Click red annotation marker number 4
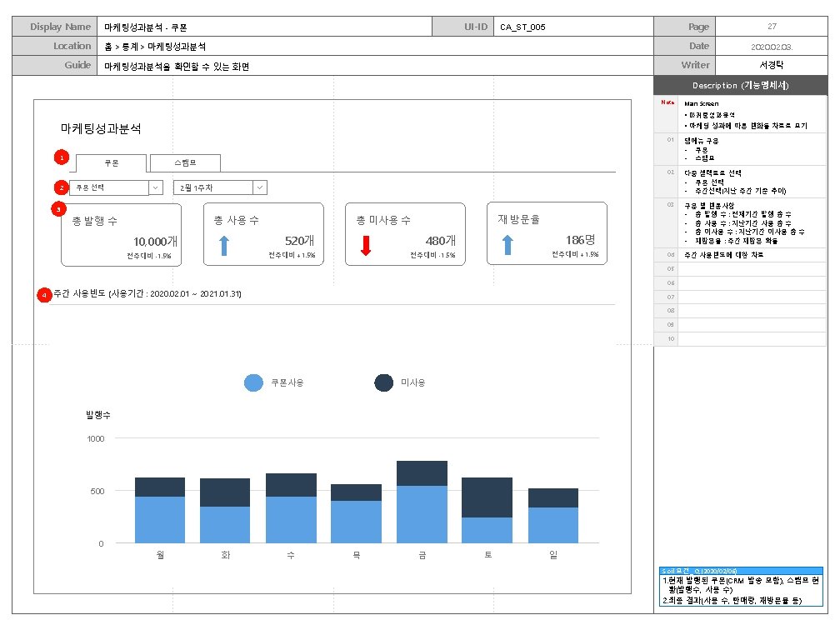Viewport: 840px width, 630px height. 44,295
